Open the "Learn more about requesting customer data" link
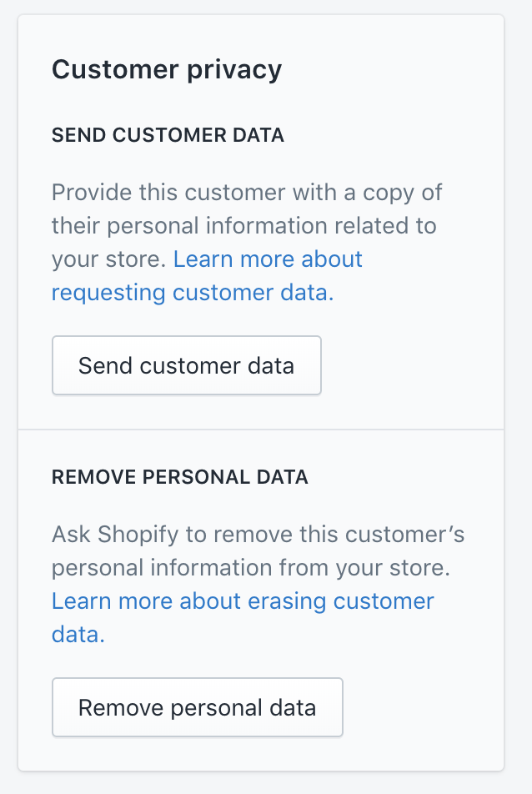This screenshot has height=794, width=532. 267,259
